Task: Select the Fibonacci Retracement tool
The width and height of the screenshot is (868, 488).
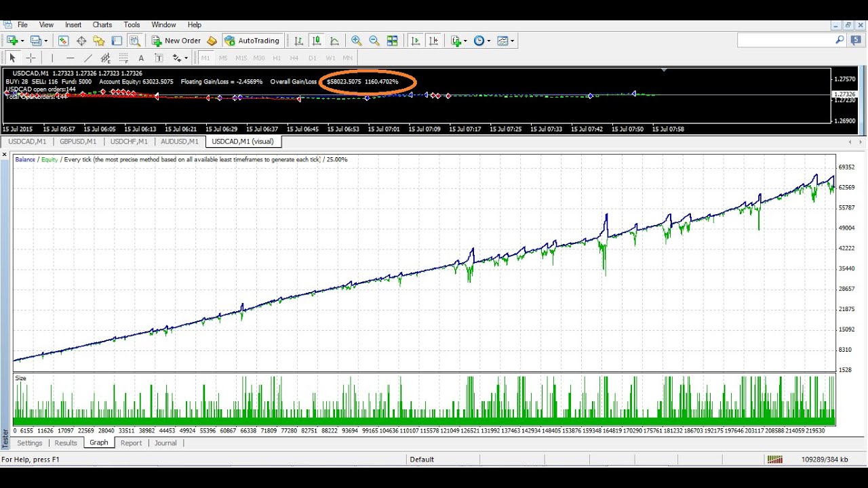Action: pyautogui.click(x=123, y=58)
